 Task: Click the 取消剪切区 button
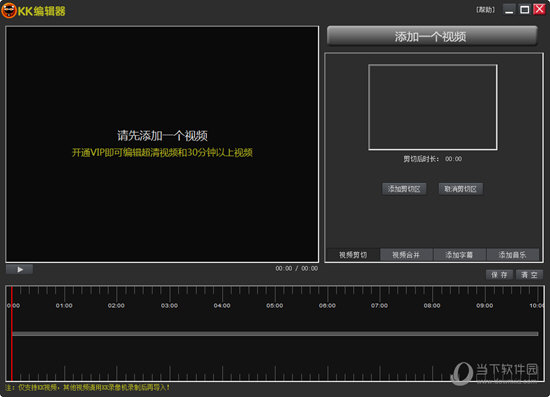tap(461, 189)
